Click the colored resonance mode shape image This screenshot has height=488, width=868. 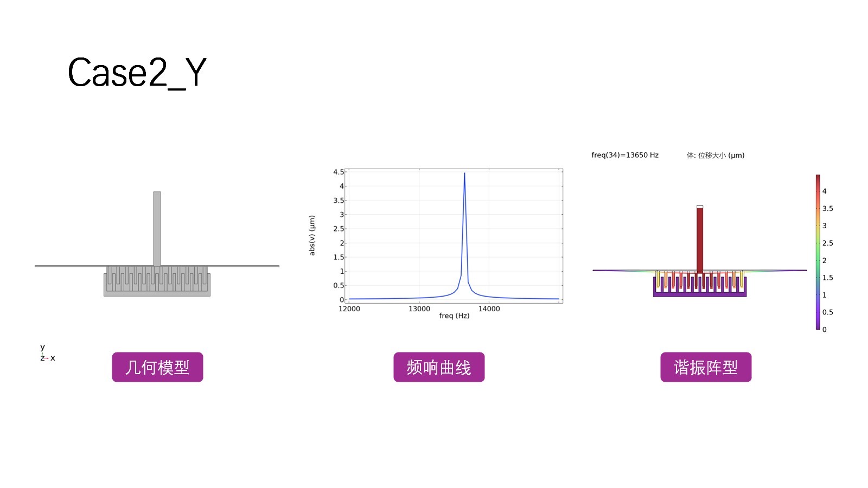pyautogui.click(x=700, y=251)
